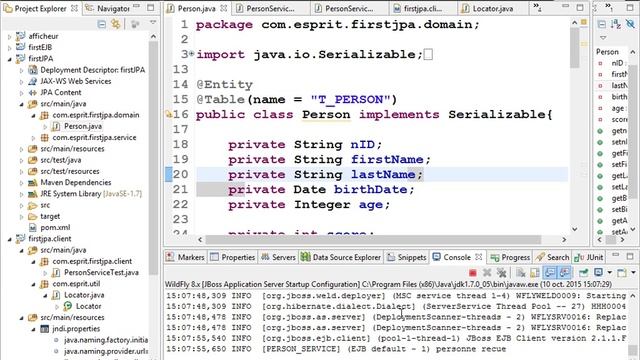Open Display Selected Console dropdown arrow
Image resolution: width=640 pixels, height=360 pixels.
[x=609, y=272]
